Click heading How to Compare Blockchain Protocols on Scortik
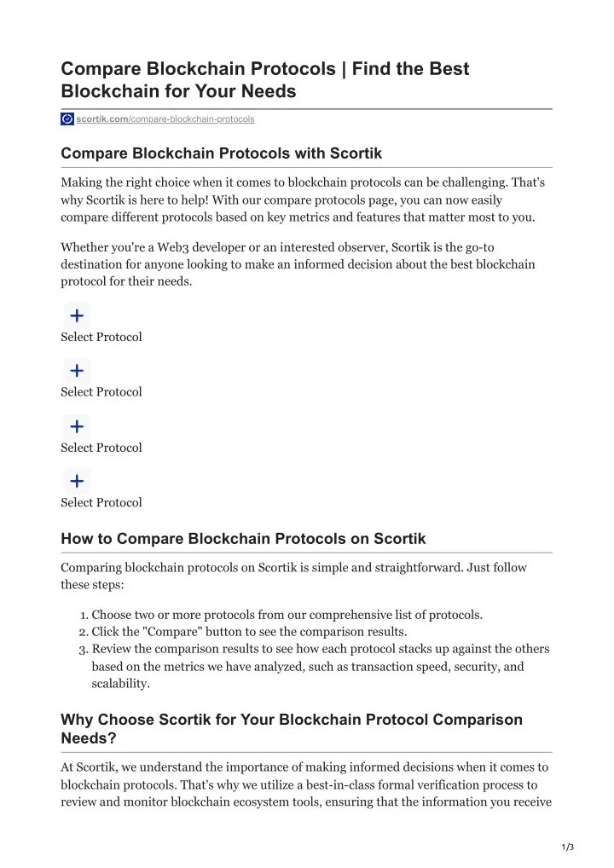Viewport: 614px width, 868px height. click(x=243, y=539)
